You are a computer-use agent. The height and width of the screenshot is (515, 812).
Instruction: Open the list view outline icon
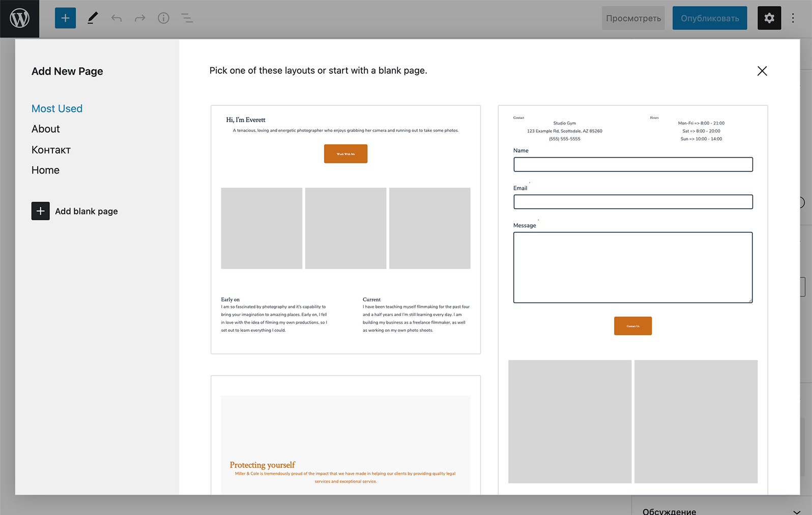click(x=187, y=18)
